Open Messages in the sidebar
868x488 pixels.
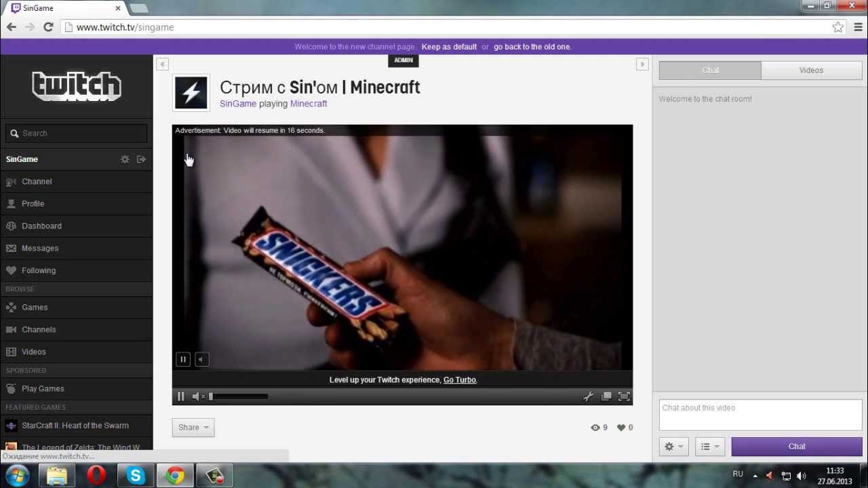pyautogui.click(x=76, y=248)
